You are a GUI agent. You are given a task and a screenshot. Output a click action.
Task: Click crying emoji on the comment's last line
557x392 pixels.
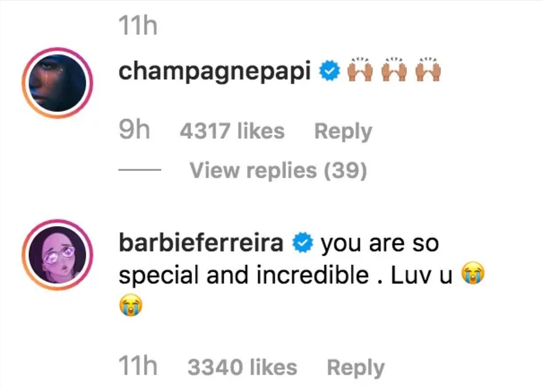click(131, 305)
